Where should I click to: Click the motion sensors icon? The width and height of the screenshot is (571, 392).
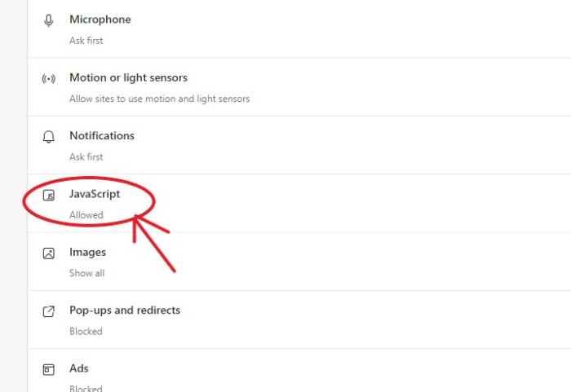[48, 79]
